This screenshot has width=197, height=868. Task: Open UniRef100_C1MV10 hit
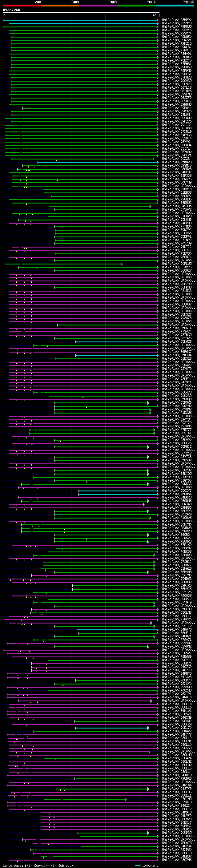tap(176, 189)
